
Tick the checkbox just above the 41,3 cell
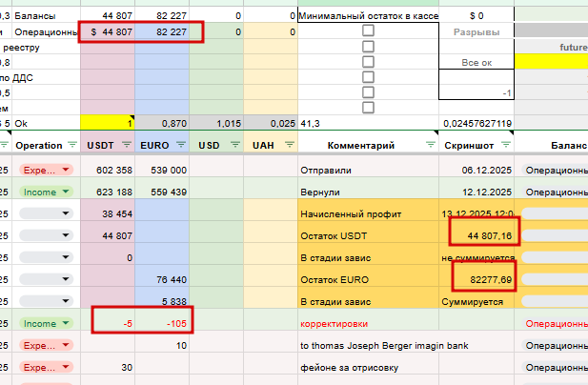tap(368, 108)
